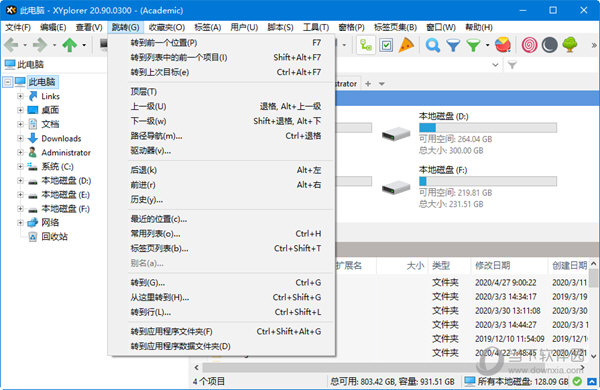
Task: Click the D: drive usage bar
Action: coord(488,128)
